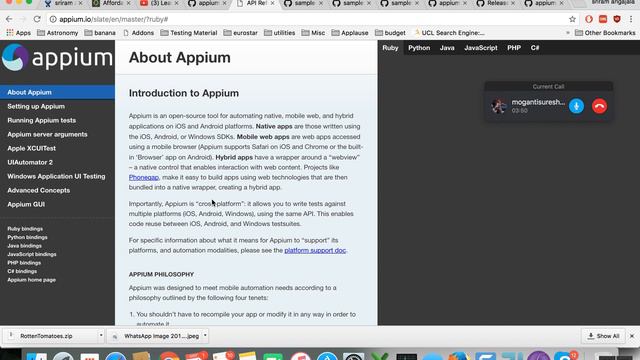
Task: Open Misc bookmarks folder
Action: (x=313, y=33)
